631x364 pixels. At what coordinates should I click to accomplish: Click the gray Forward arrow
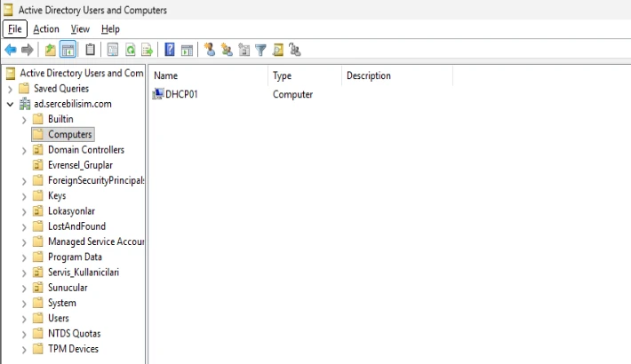27,50
